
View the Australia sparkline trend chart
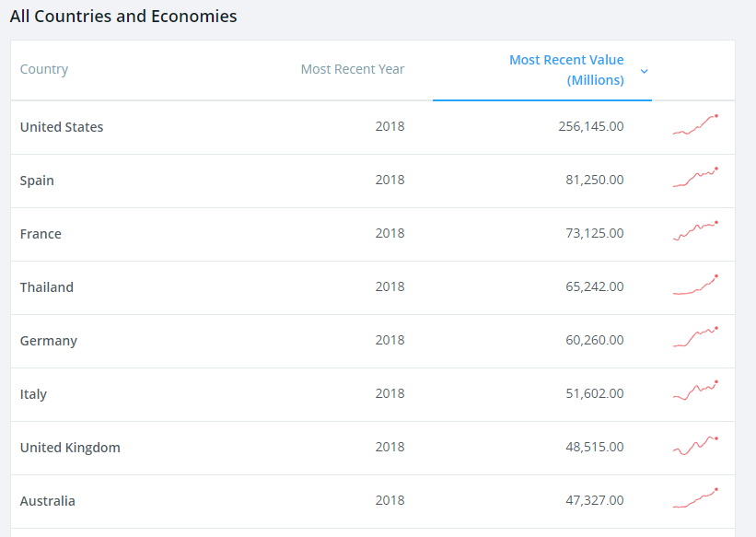[696, 498]
